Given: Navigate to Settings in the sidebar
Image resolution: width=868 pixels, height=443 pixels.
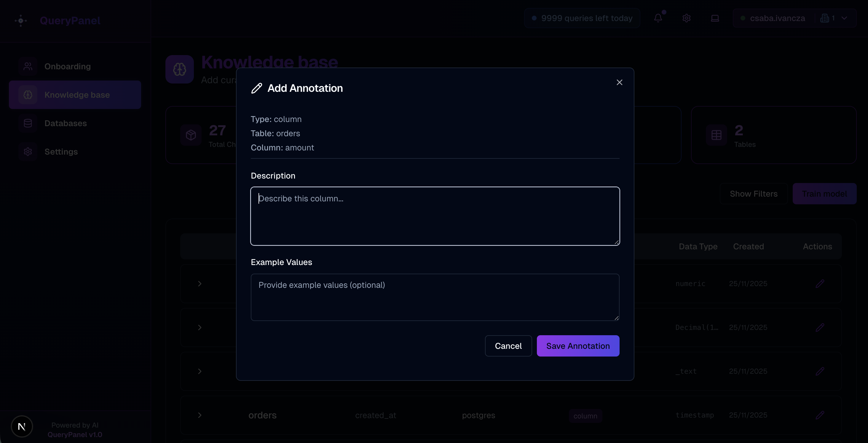Looking at the screenshot, I should click(x=61, y=152).
